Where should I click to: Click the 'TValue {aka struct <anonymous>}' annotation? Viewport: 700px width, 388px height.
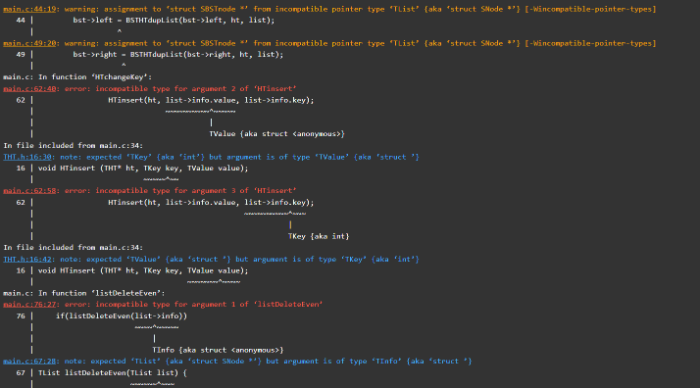coord(277,134)
